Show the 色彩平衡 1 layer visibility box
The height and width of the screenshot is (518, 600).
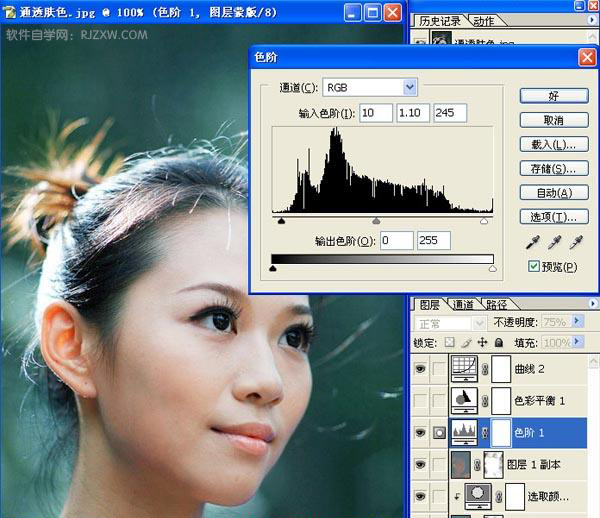click(x=420, y=401)
